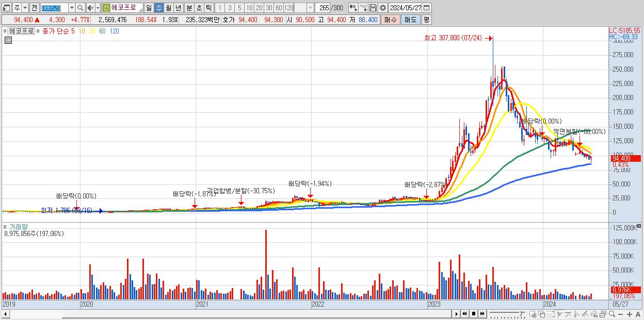The height and width of the screenshot is (320, 644).
Task: Click the window-with-grid layout icon
Action: tap(533, 314)
